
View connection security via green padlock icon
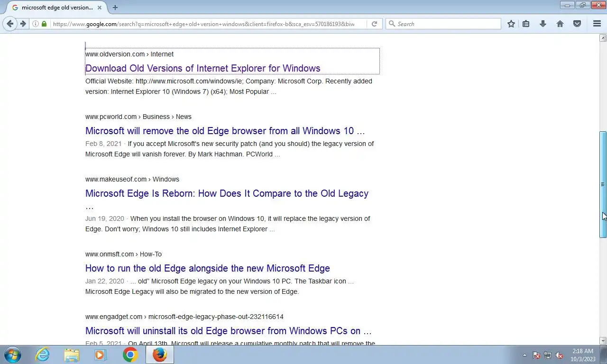(44, 24)
